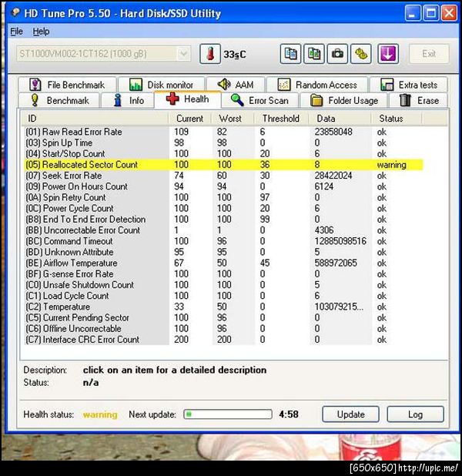Select the Load Cycle Count row

point(223,296)
